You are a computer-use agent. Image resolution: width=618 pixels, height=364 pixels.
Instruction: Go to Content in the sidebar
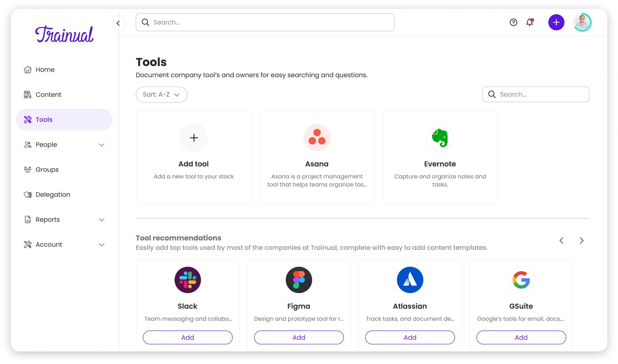pos(48,94)
